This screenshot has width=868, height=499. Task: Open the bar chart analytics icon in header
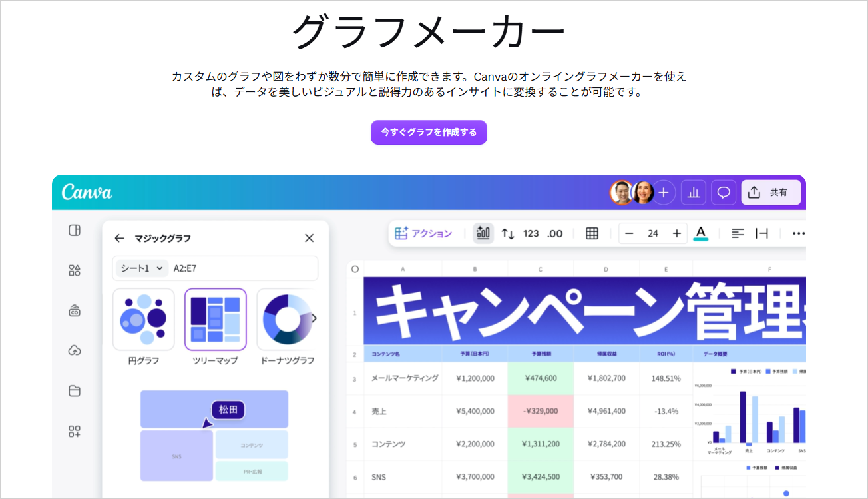[694, 193]
